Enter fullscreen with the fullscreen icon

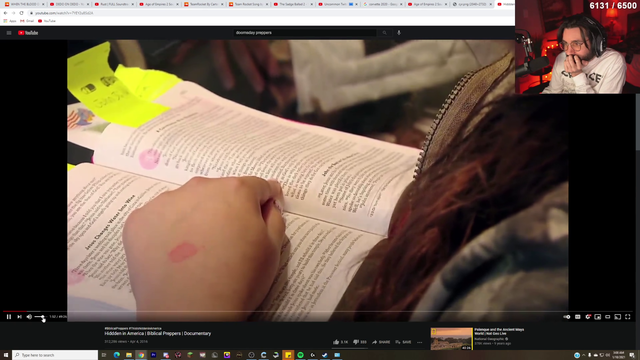point(628,317)
